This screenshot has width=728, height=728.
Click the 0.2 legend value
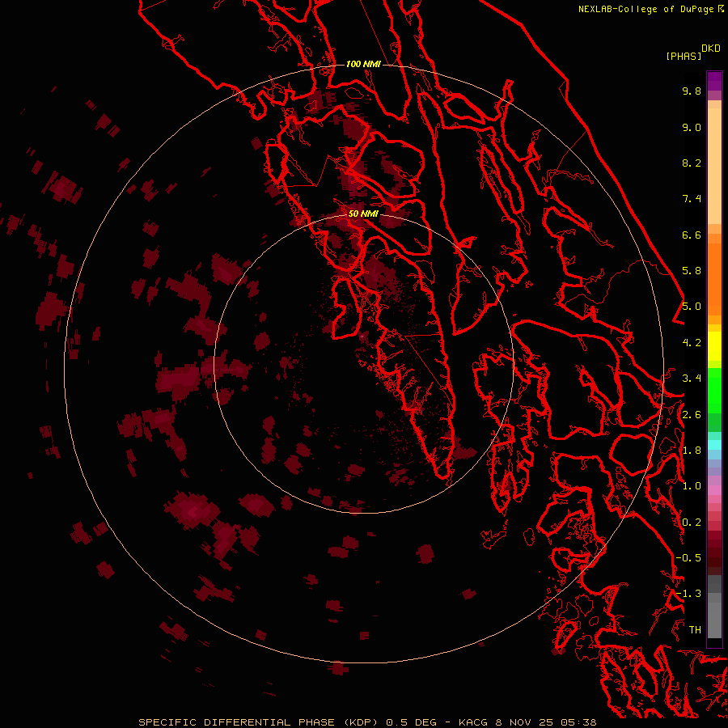[692, 523]
